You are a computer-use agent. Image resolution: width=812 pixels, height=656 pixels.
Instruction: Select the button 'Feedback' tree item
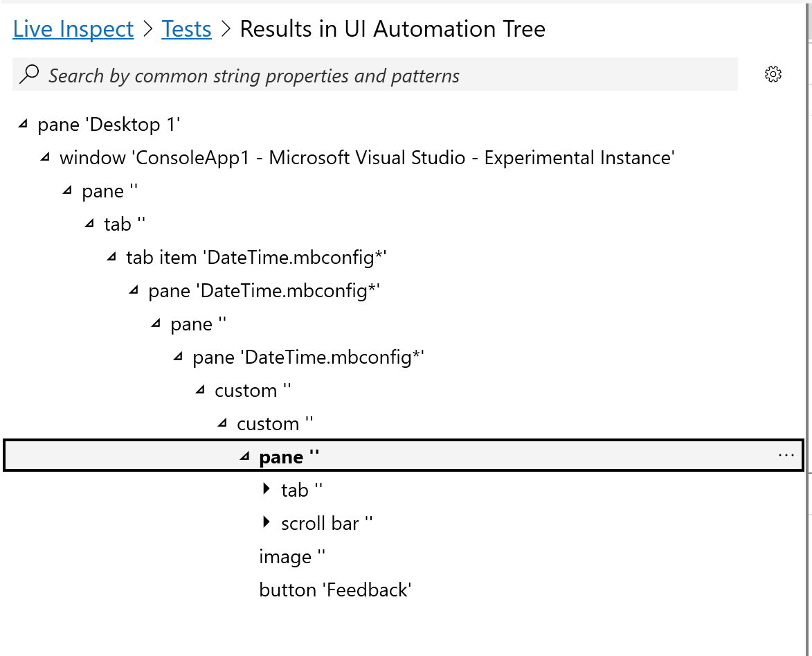[336, 589]
